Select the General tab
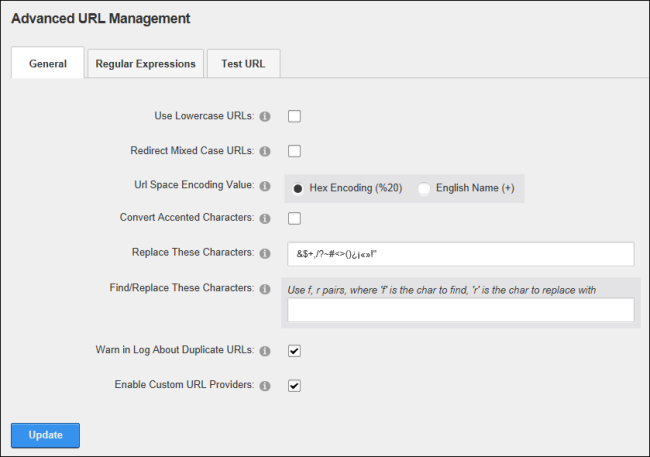650x457 pixels. point(48,63)
